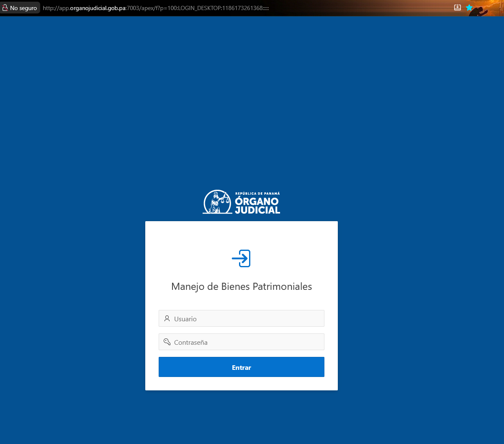Click the silhouette theme image at top right
Image resolution: width=504 pixels, height=444 pixels.
point(481,8)
